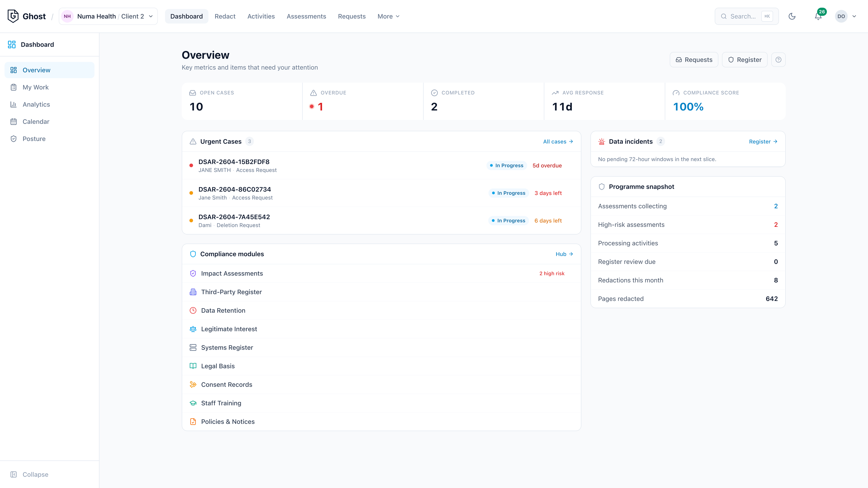Click the Requests button near Overview heading
The image size is (868, 488).
tap(694, 60)
